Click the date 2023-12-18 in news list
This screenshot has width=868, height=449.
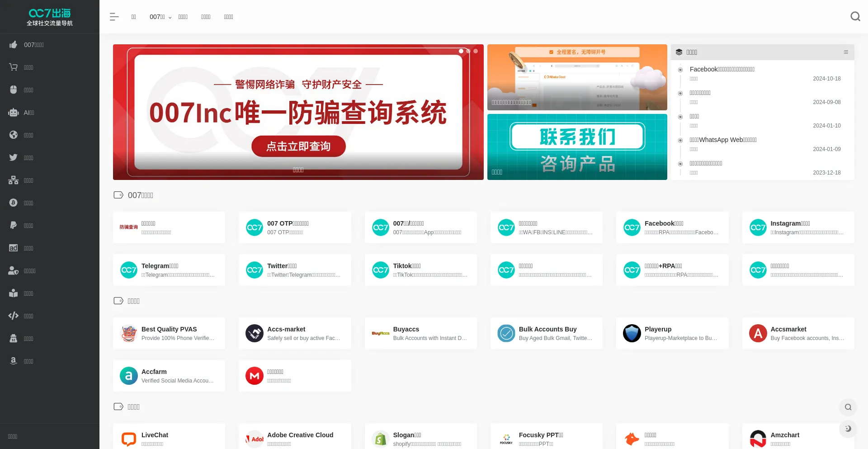pyautogui.click(x=826, y=173)
